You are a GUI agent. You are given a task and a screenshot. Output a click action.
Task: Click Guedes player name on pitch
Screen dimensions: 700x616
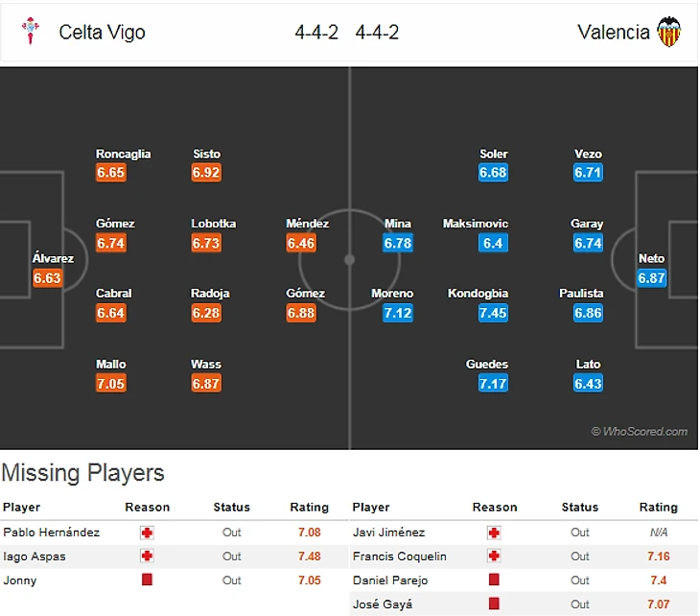pos(486,364)
